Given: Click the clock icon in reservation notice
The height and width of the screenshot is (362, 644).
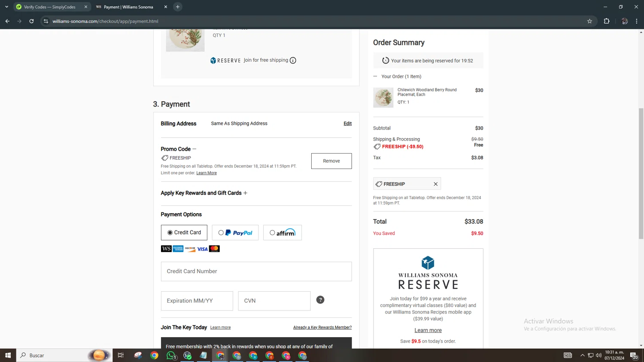Looking at the screenshot, I should pyautogui.click(x=386, y=60).
